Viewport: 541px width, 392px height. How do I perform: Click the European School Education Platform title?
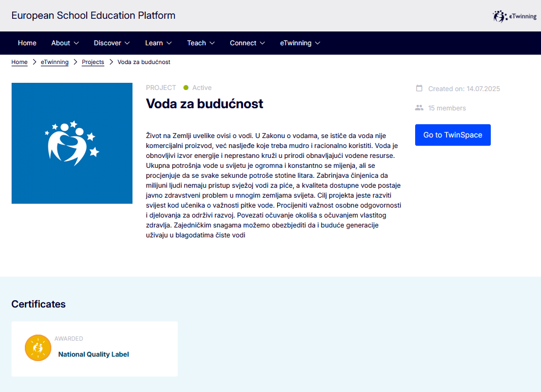[x=93, y=15]
